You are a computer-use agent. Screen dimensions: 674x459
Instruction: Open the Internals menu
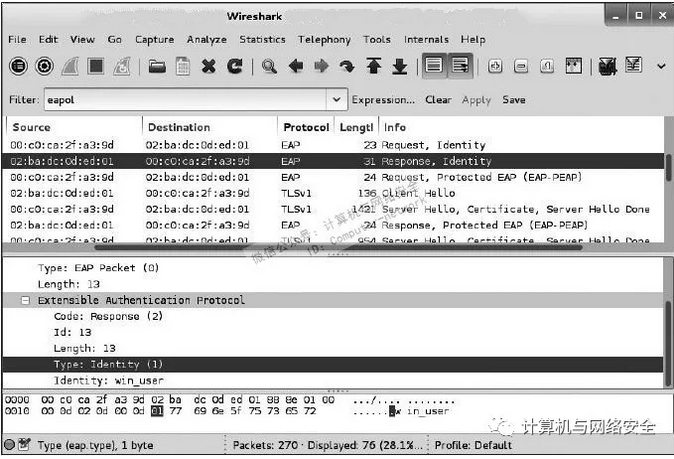click(426, 40)
